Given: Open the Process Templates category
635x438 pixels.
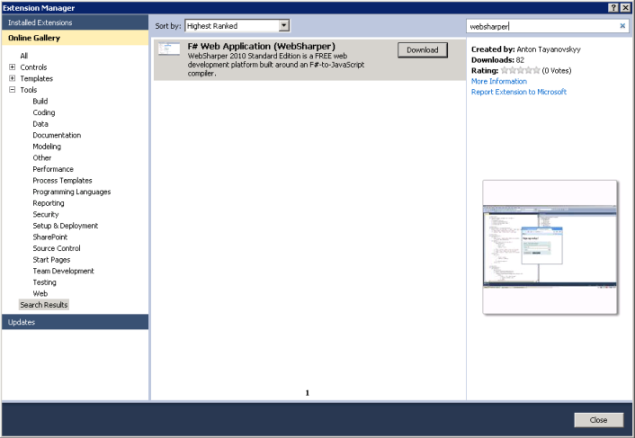Looking at the screenshot, I should coord(62,181).
